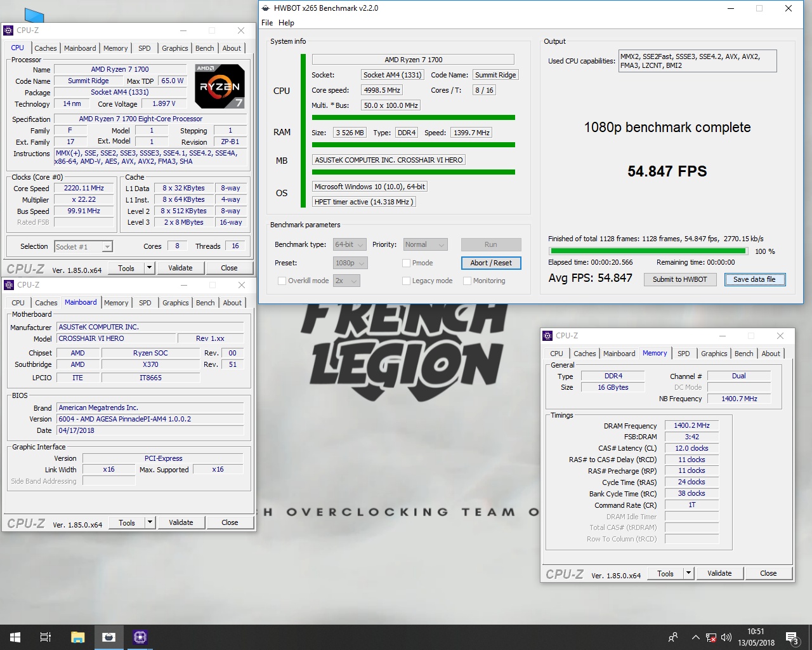This screenshot has height=650, width=812.
Task: Minimize the CPU-Z CPU tab window
Action: click(183, 30)
